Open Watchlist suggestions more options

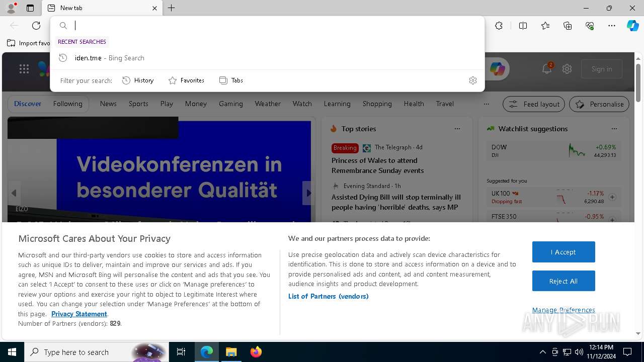click(614, 129)
